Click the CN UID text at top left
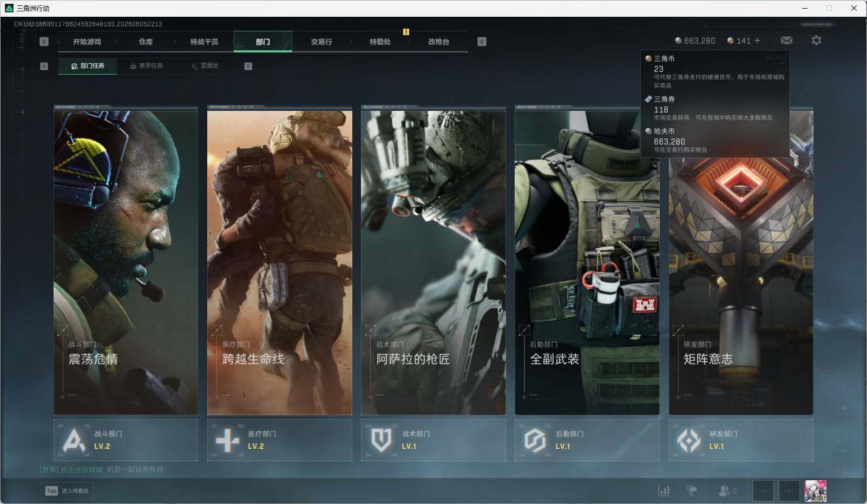This screenshot has width=867, height=504. pyautogui.click(x=88, y=24)
